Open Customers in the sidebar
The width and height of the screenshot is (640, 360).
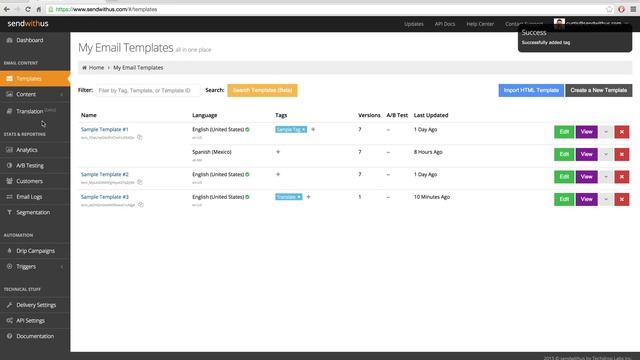pyautogui.click(x=29, y=181)
